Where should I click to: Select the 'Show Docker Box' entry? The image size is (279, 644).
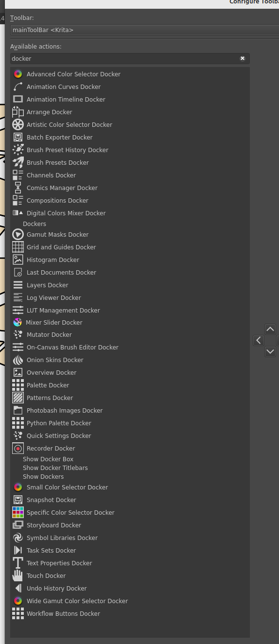click(x=48, y=459)
